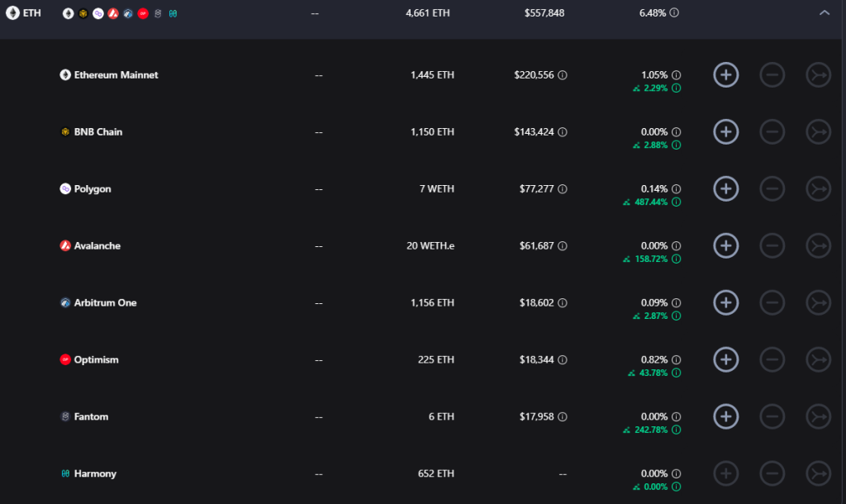
Task: Click the minus icon for Polygon
Action: (772, 189)
